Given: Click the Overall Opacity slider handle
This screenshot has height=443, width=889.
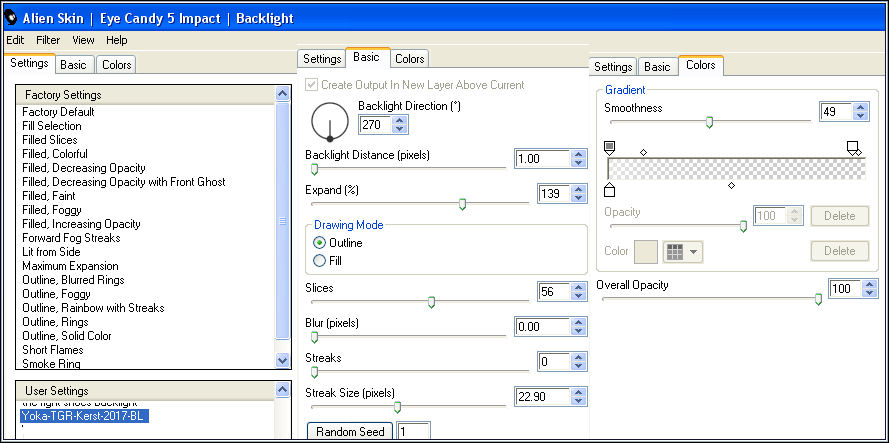Looking at the screenshot, I should click(x=818, y=299).
